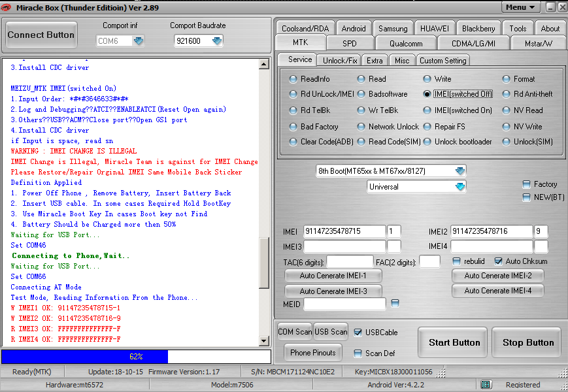Image resolution: width=568 pixels, height=392 pixels.
Task: Click the 62% progress bar
Action: pyautogui.click(x=136, y=357)
